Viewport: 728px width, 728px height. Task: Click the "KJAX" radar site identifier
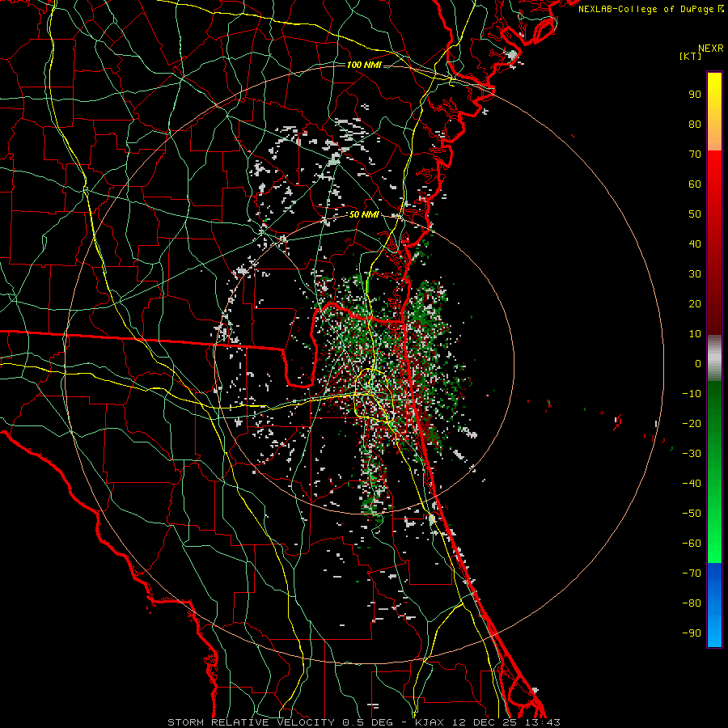[x=429, y=722]
